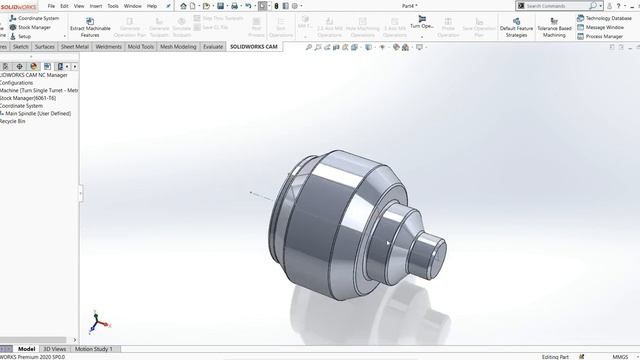Select Main Spindle [User Defined] tree item

(36, 113)
